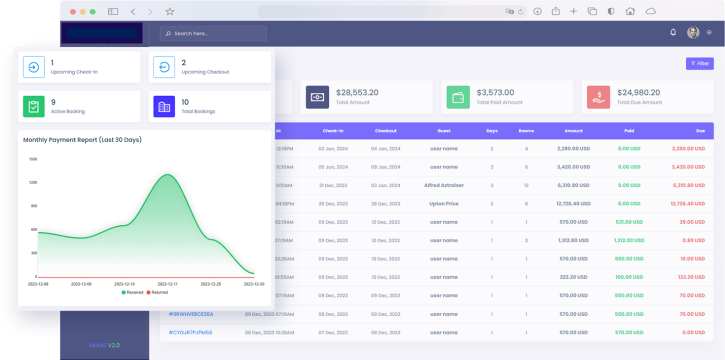Click the browser address bar
This screenshot has width=725, height=360.
coord(392,12)
